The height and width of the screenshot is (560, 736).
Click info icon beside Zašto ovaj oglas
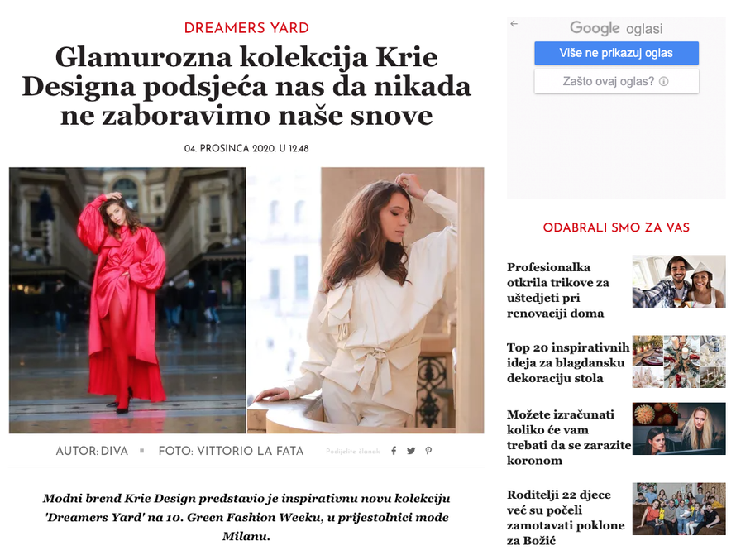point(664,82)
